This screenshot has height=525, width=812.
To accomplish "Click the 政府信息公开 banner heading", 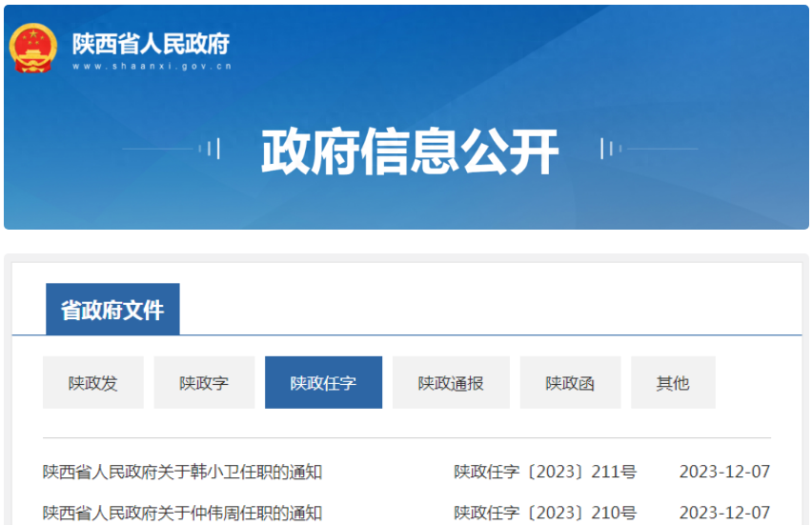I will (x=410, y=151).
